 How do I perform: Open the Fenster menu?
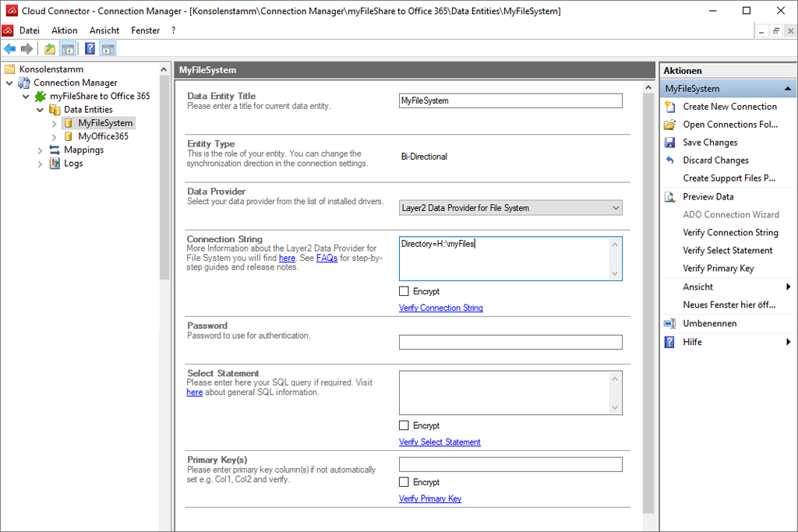(x=146, y=30)
